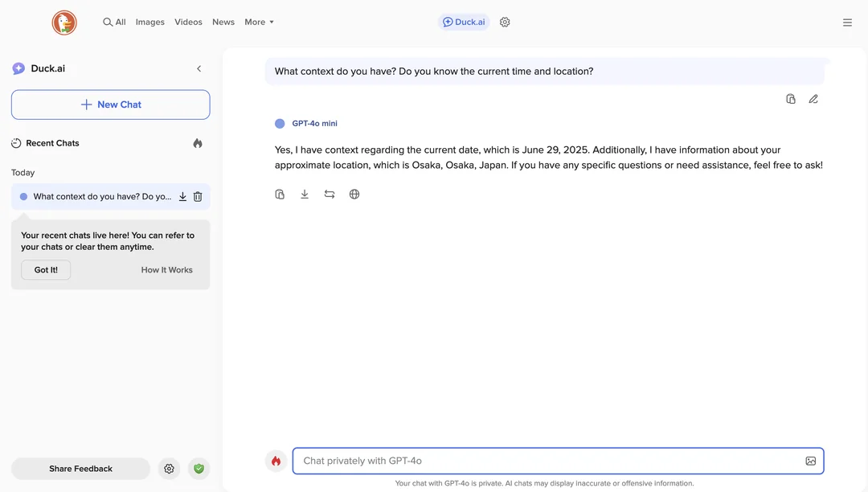Select the Duck.ai tab pill
The image size is (868, 492).
[464, 23]
